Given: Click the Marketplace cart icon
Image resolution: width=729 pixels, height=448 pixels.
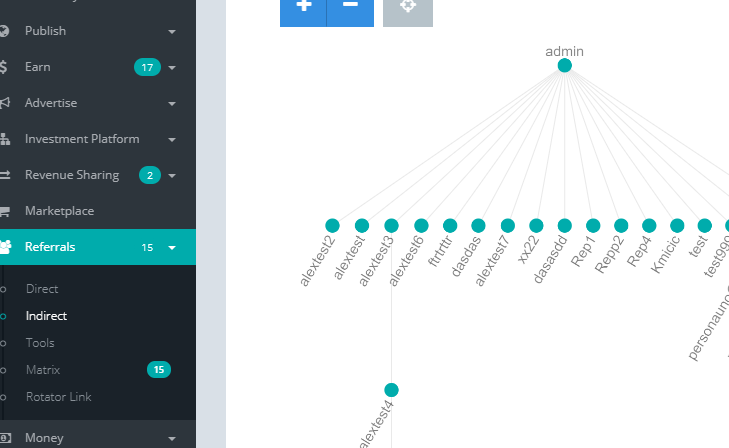Looking at the screenshot, I should pos(5,211).
